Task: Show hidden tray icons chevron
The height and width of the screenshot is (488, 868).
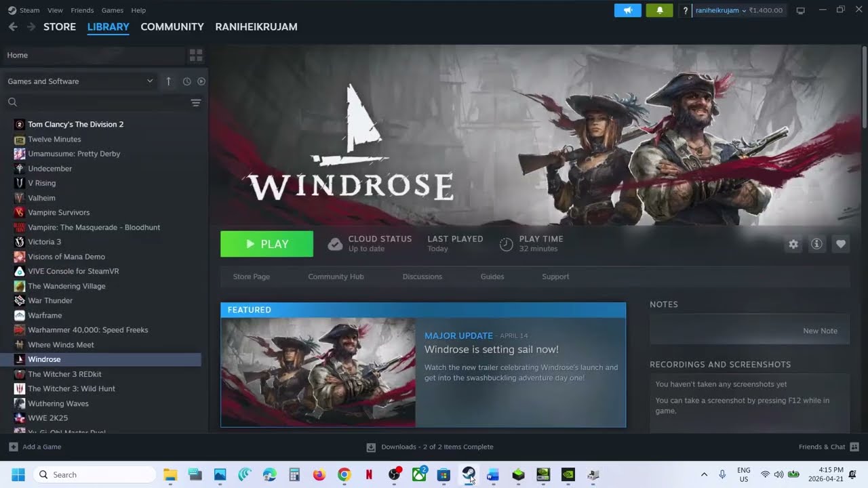Action: (704, 474)
